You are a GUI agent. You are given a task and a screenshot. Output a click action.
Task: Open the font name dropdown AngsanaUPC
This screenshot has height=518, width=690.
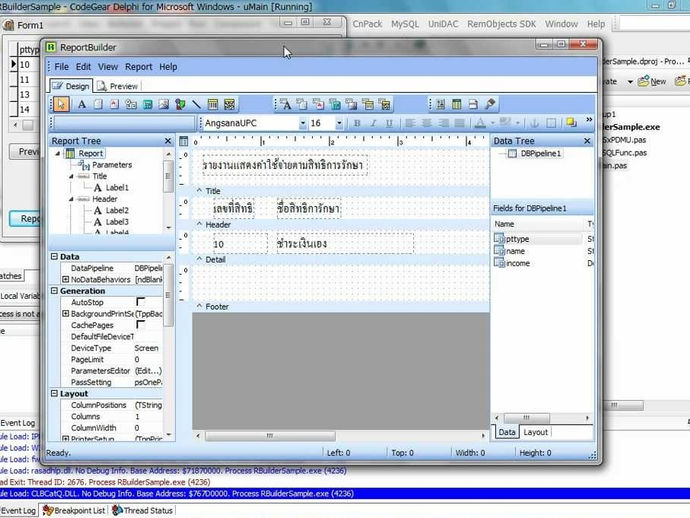pos(303,123)
